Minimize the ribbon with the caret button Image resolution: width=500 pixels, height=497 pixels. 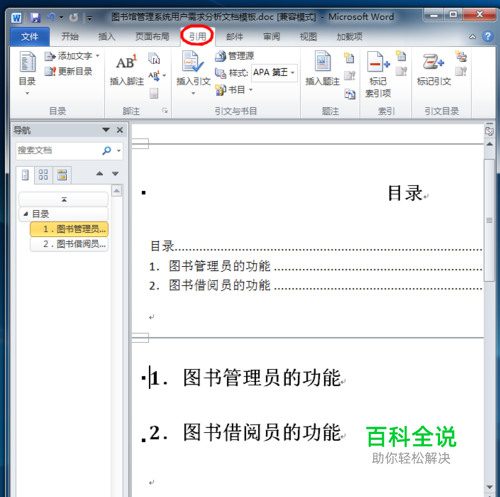(x=473, y=37)
